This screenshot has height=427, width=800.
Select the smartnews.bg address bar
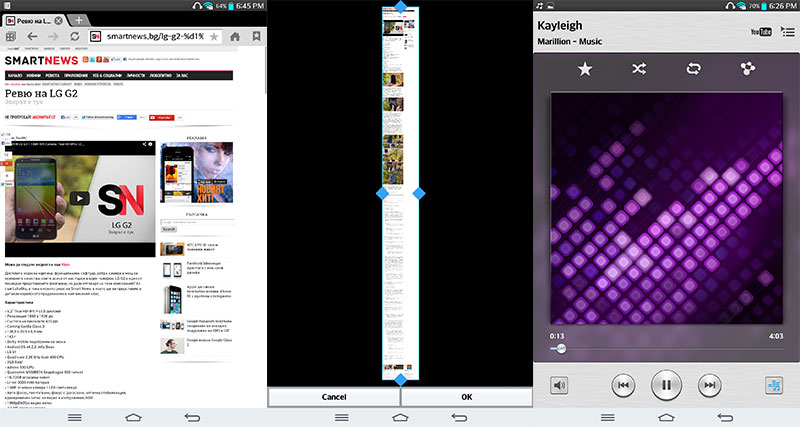[150, 37]
